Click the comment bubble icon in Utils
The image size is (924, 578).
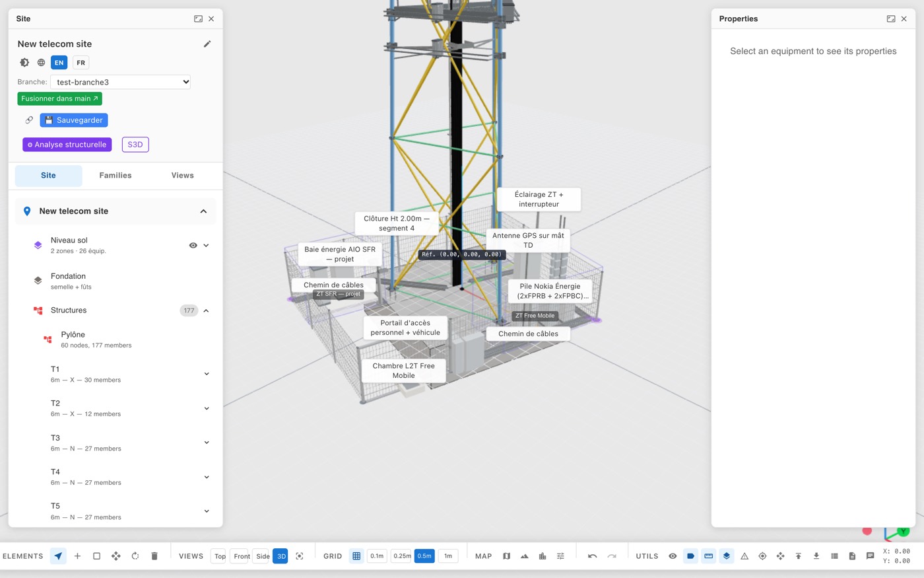[871, 556]
